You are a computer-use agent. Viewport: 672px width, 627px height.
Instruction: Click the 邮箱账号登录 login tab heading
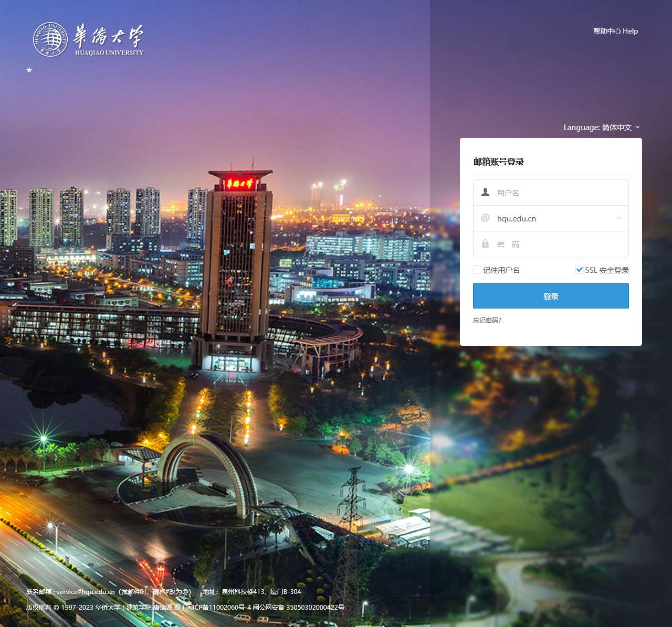coord(499,162)
